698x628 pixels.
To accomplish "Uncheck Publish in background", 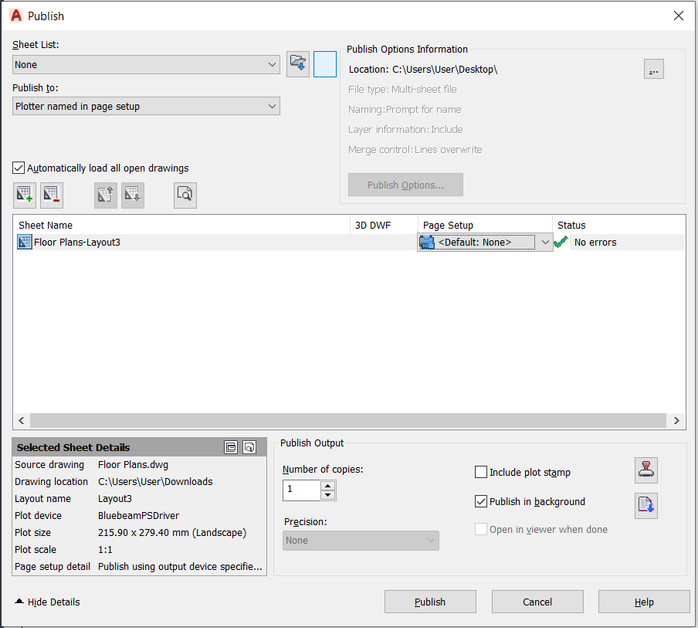I will (481, 502).
